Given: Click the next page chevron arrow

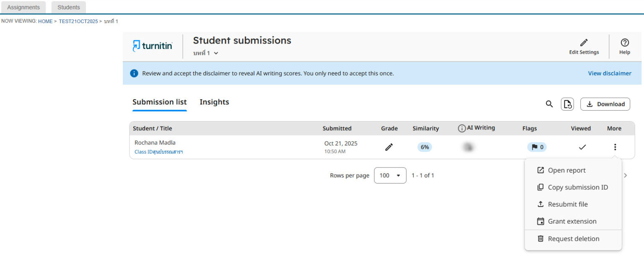Looking at the screenshot, I should tap(625, 175).
